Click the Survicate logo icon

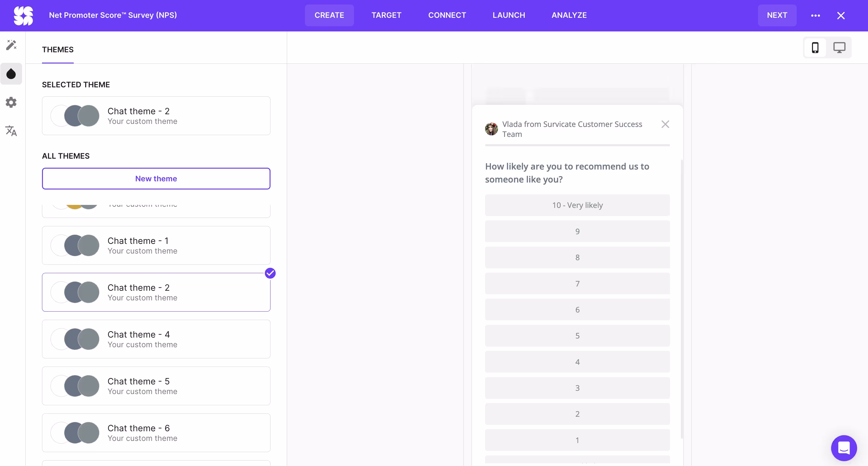[x=23, y=15]
